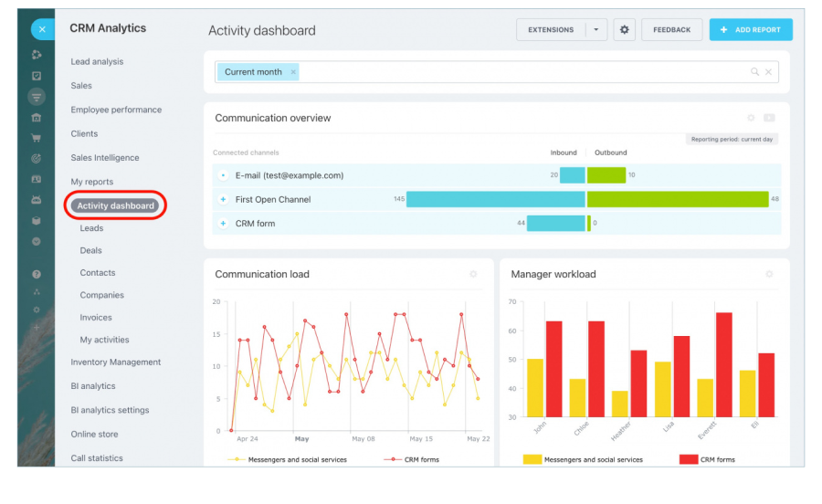This screenshot has width=822, height=504.
Task: Toggle yellow Messengers swatch in Manager workload legend
Action: (x=532, y=459)
